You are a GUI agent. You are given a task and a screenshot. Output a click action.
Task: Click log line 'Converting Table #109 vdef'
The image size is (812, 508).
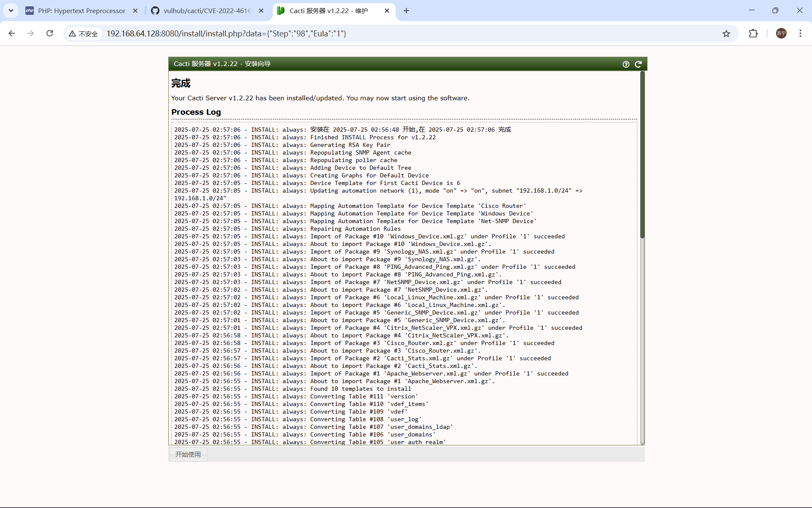pyautogui.click(x=291, y=412)
